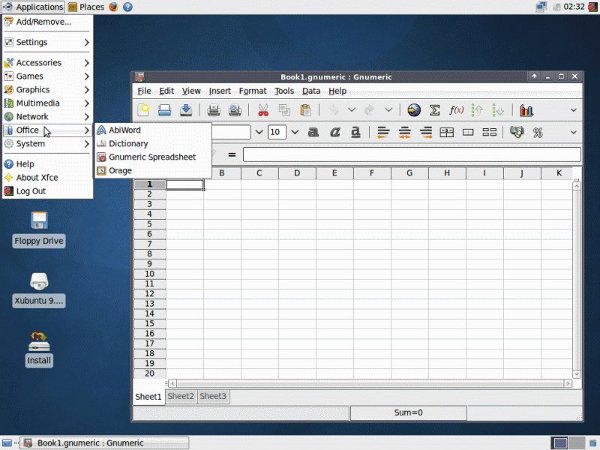Image resolution: width=600 pixels, height=450 pixels.
Task: Click the font size field showing 10
Action: 277,132
